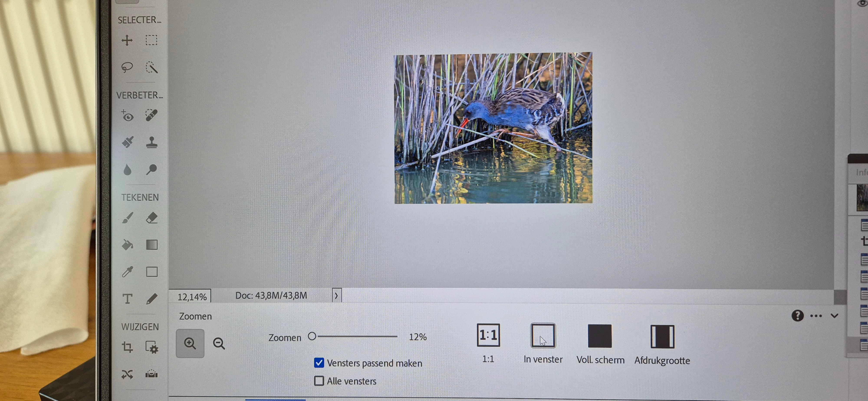Activate the zoom in magnifier mode

pos(190,343)
